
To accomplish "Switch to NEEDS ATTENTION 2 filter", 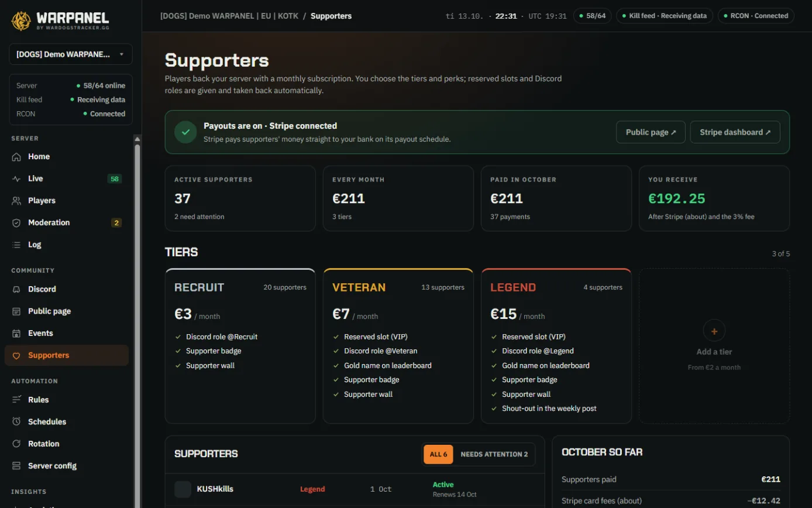I will [x=494, y=454].
